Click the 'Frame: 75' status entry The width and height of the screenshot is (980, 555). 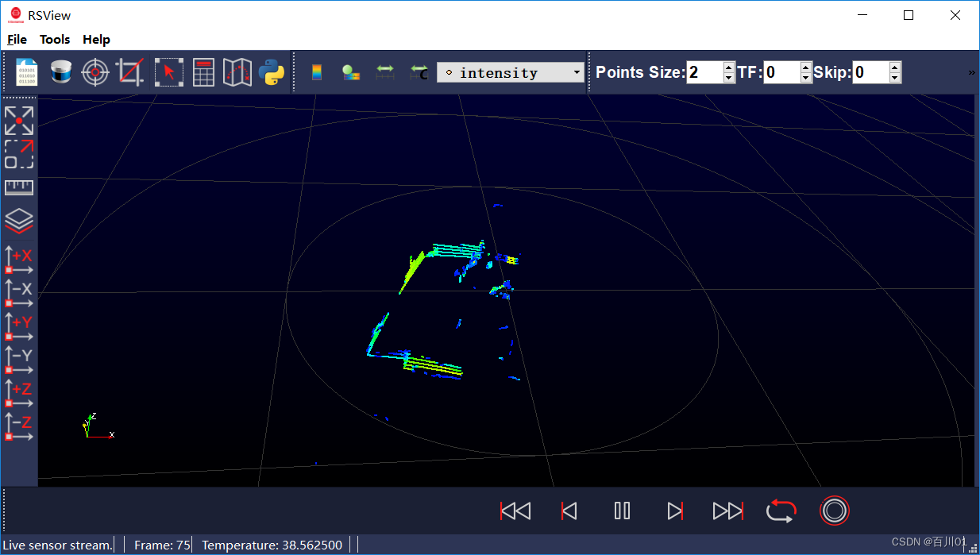click(162, 545)
